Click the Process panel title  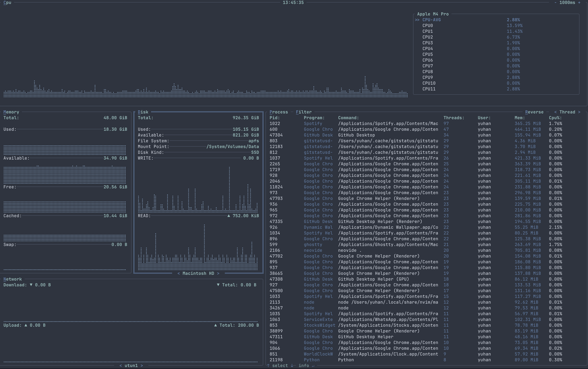pos(279,112)
